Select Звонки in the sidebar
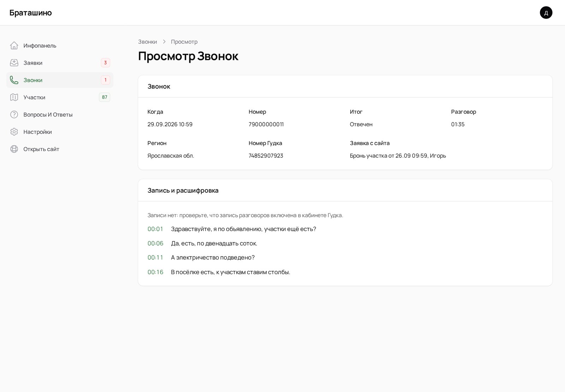Screen dimensions: 565x392 pyautogui.click(x=60, y=80)
